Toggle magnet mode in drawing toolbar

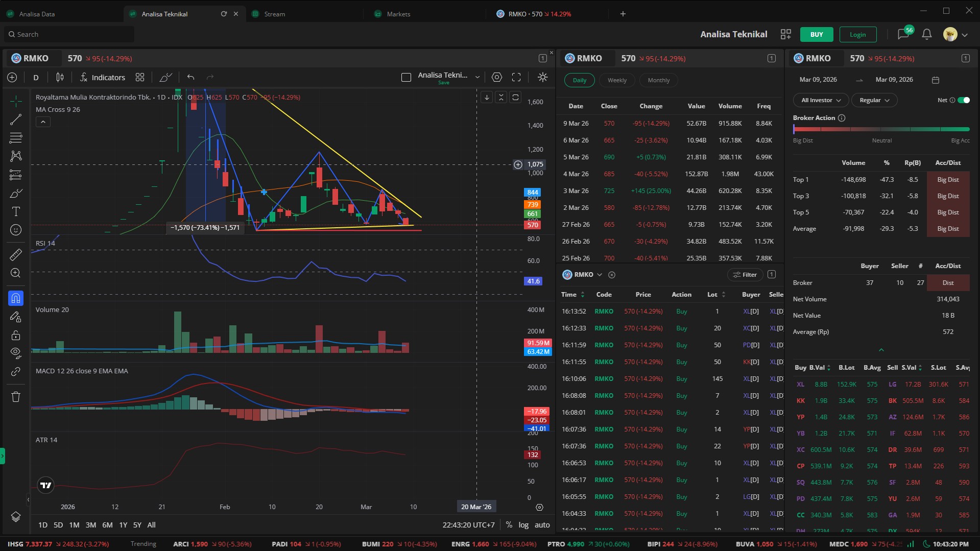click(16, 298)
